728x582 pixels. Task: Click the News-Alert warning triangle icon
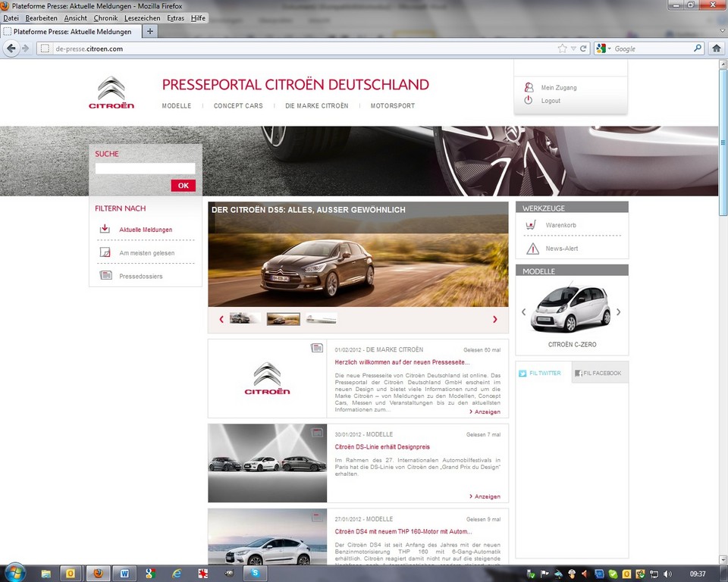532,249
